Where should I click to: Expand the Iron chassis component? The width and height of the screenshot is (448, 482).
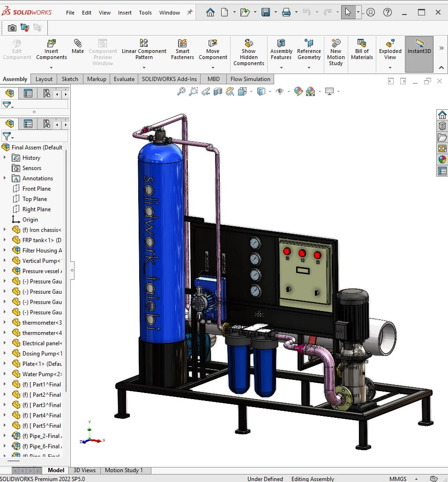pyautogui.click(x=5, y=230)
